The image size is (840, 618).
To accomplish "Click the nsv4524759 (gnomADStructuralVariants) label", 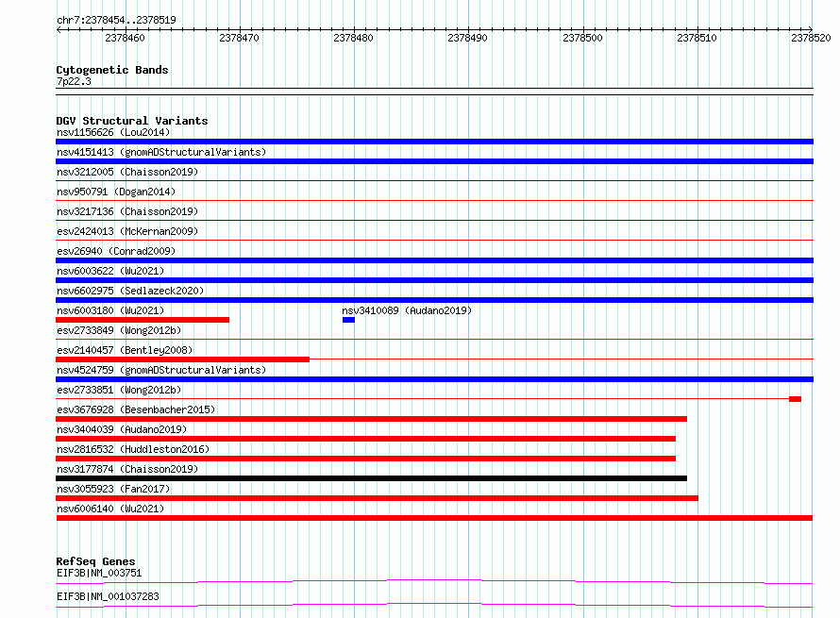I will [x=161, y=370].
